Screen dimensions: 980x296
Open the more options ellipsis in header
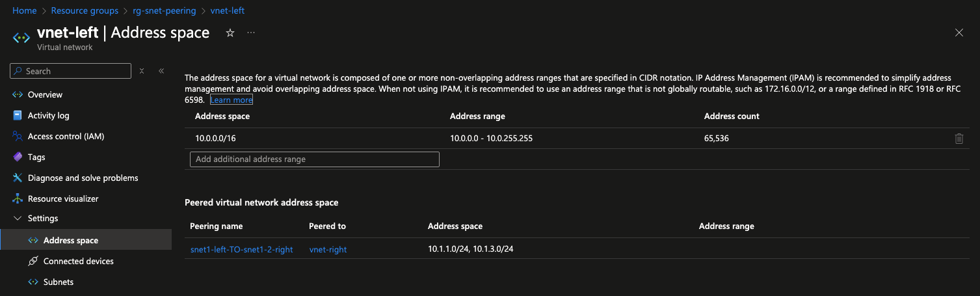[x=251, y=33]
